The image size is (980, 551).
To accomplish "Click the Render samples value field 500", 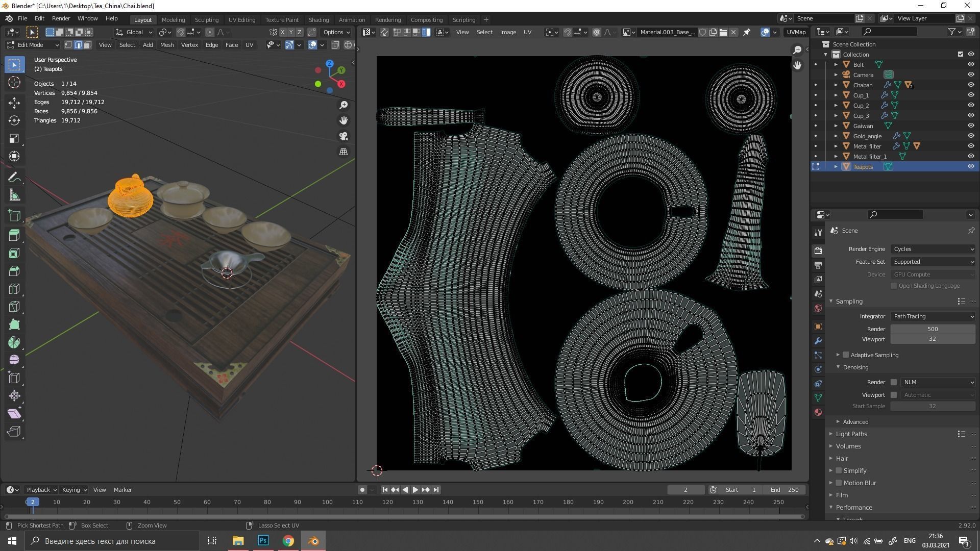I will click(x=932, y=329).
